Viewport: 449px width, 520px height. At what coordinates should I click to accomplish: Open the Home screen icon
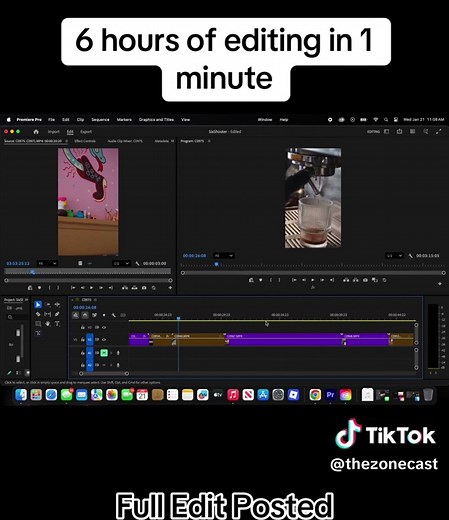click(36, 132)
